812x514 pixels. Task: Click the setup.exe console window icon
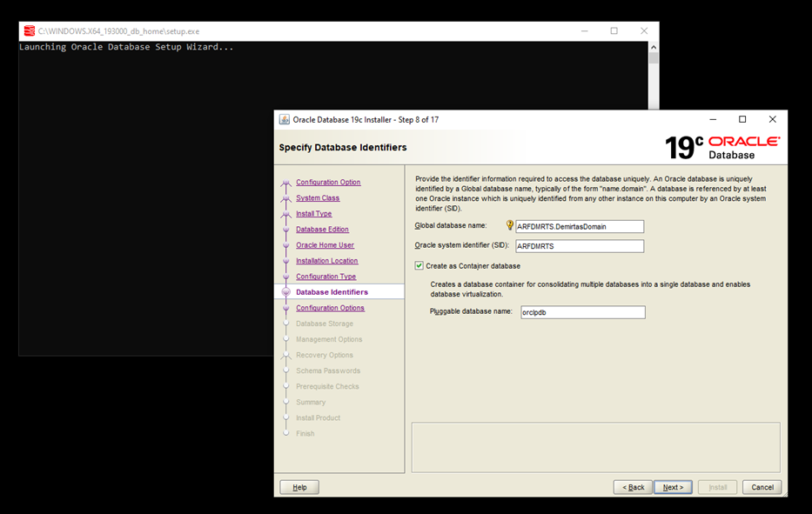(x=30, y=31)
